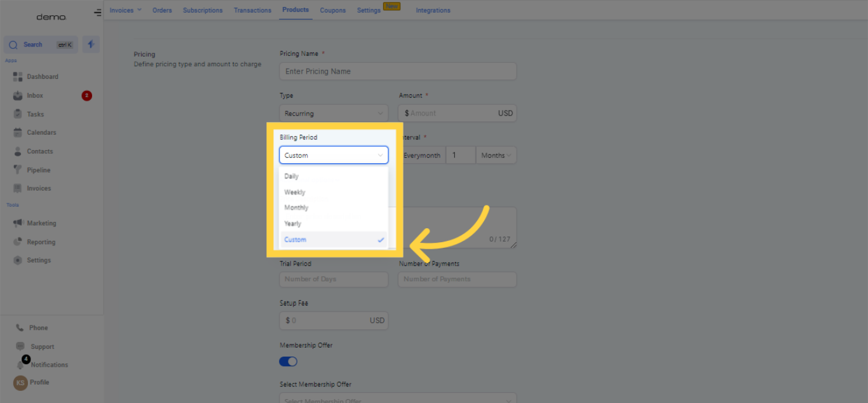Click the Tasks clipboard icon
The height and width of the screenshot is (403, 868).
pos(18,114)
